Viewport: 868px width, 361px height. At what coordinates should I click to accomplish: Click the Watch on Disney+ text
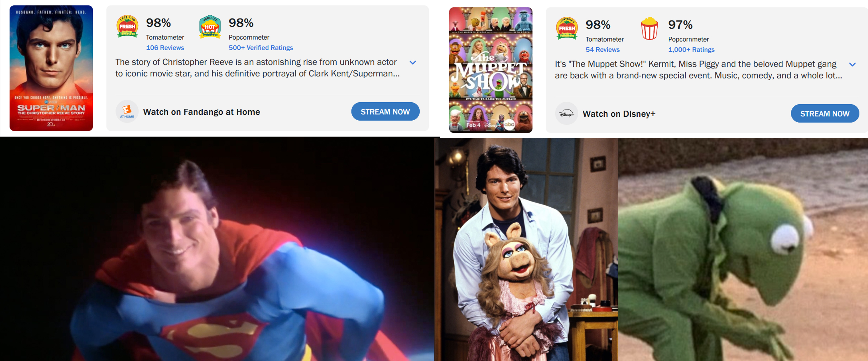click(x=619, y=114)
